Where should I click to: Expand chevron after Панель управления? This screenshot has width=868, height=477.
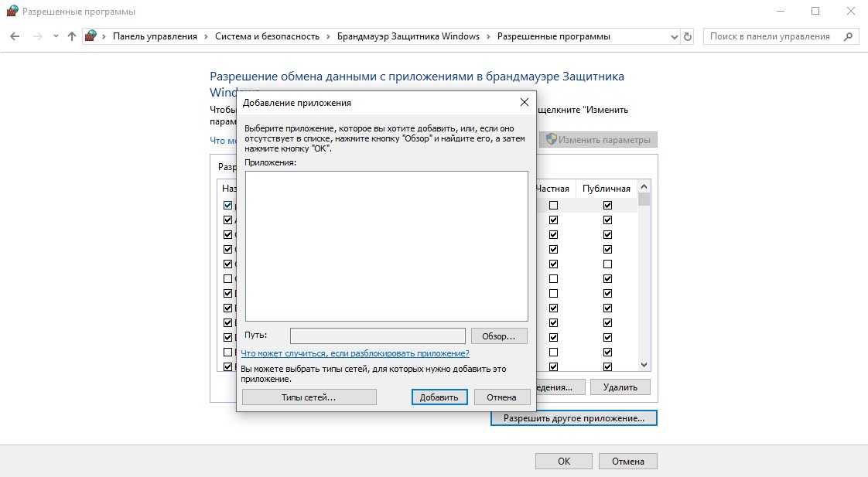[x=206, y=36]
